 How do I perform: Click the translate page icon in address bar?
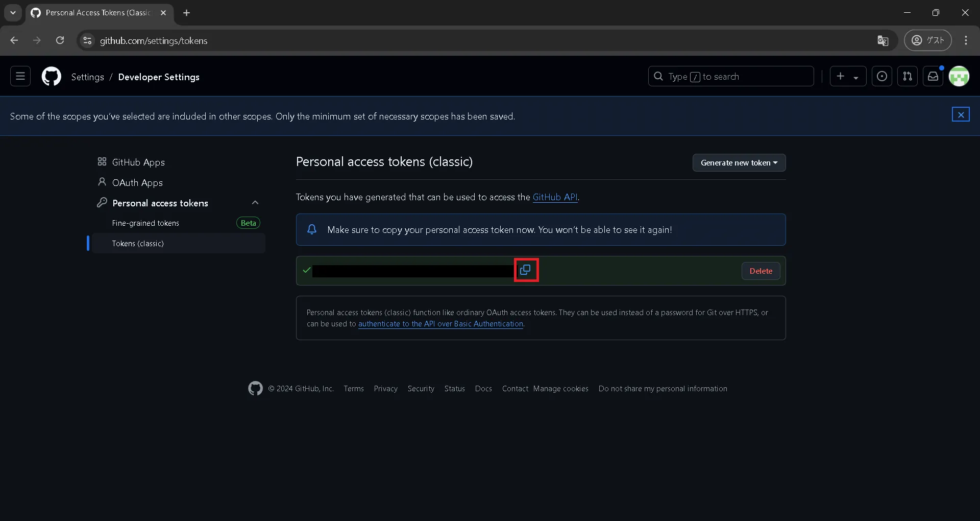click(883, 40)
